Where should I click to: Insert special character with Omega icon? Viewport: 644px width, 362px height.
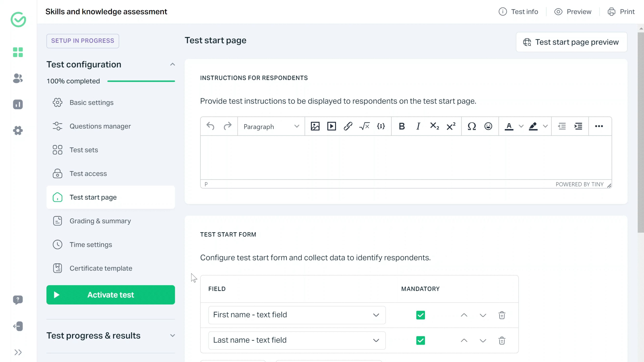pos(472,126)
